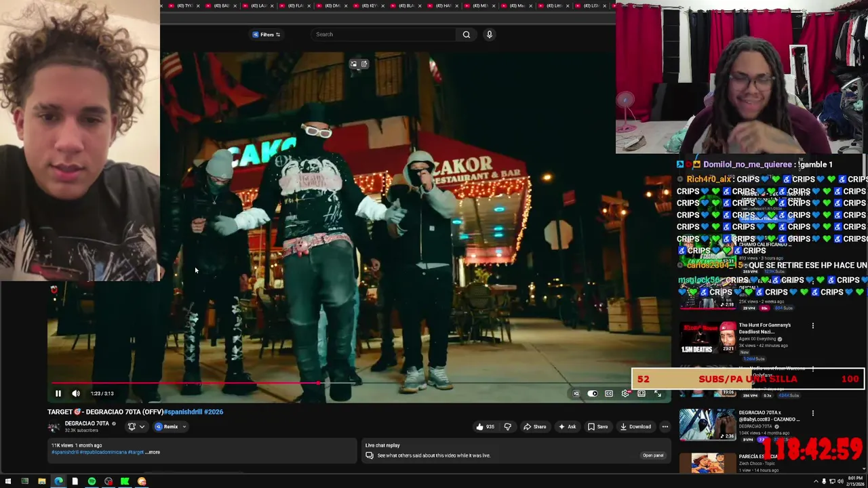
Task: Dislike the video
Action: (507, 426)
